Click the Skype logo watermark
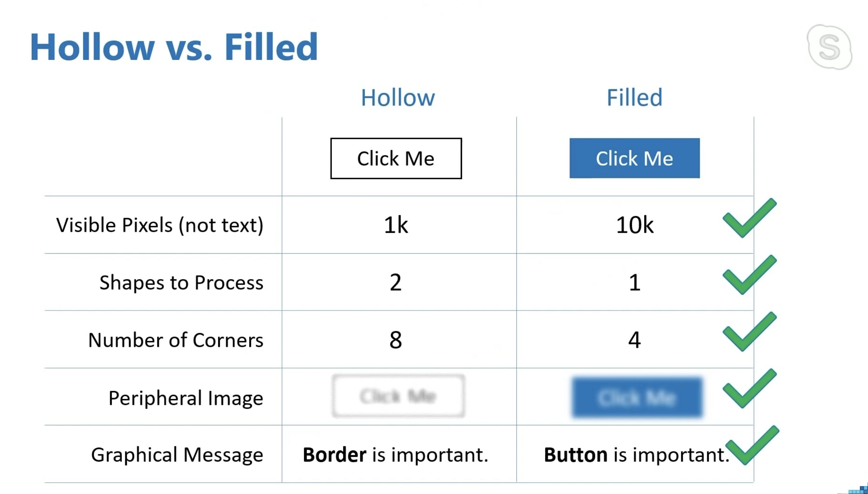This screenshot has width=868, height=494. [829, 47]
